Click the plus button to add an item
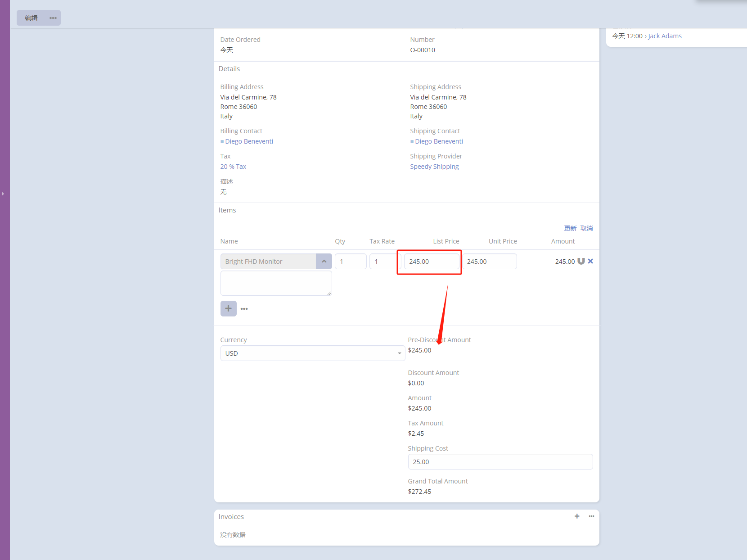Image resolution: width=747 pixels, height=560 pixels. coord(228,308)
